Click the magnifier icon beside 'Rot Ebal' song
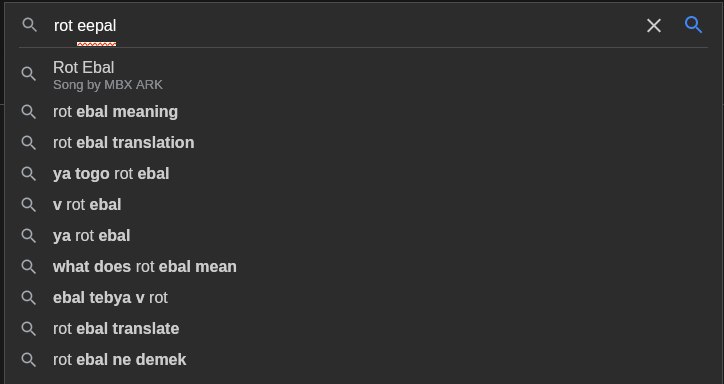Image resolution: width=724 pixels, height=384 pixels. 29,73
